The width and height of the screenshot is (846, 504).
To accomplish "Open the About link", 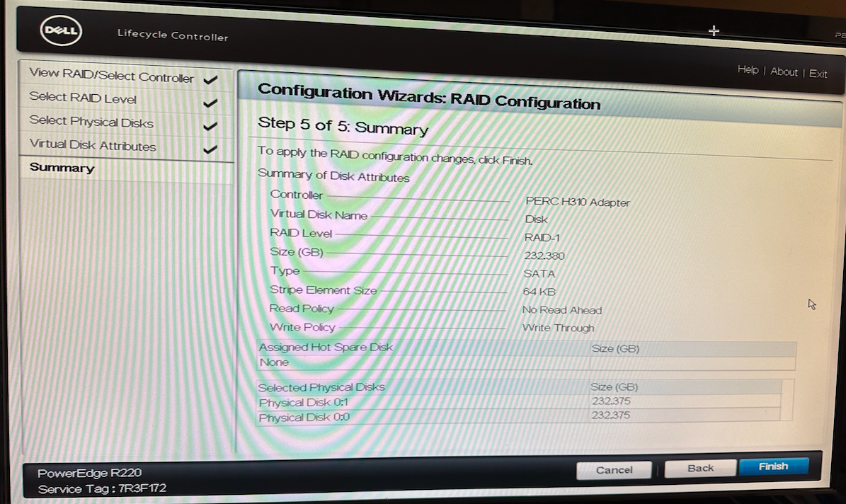I will 784,71.
